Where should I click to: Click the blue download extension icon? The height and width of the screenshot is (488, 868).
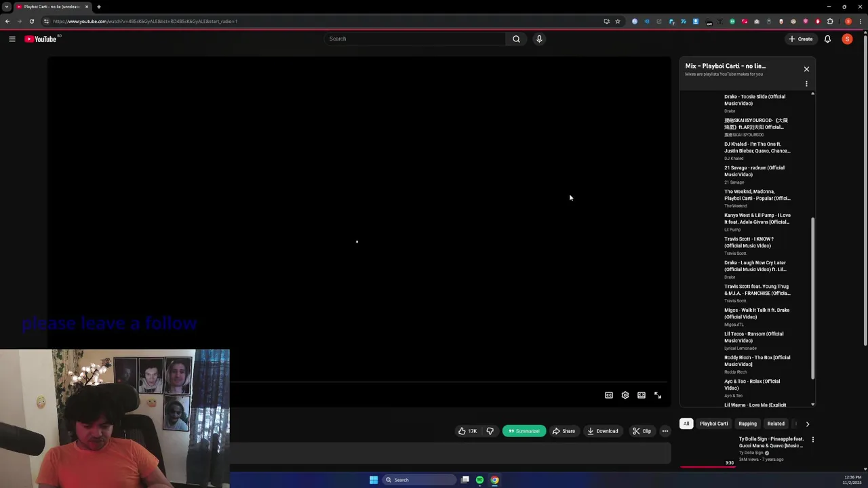695,21
